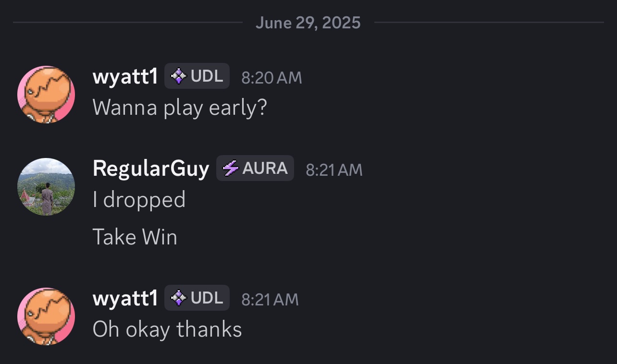
Task: Select the "Oh okay thanks" message
Action: point(167,329)
